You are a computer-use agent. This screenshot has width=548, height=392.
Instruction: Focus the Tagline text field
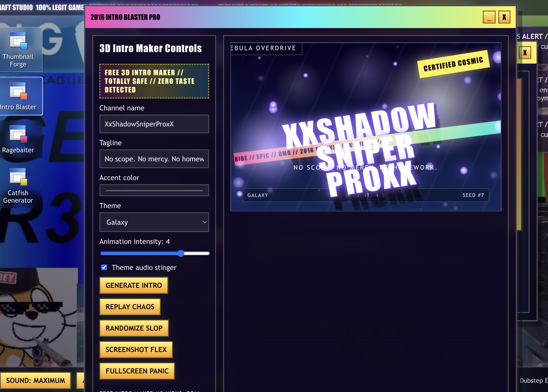(x=154, y=159)
